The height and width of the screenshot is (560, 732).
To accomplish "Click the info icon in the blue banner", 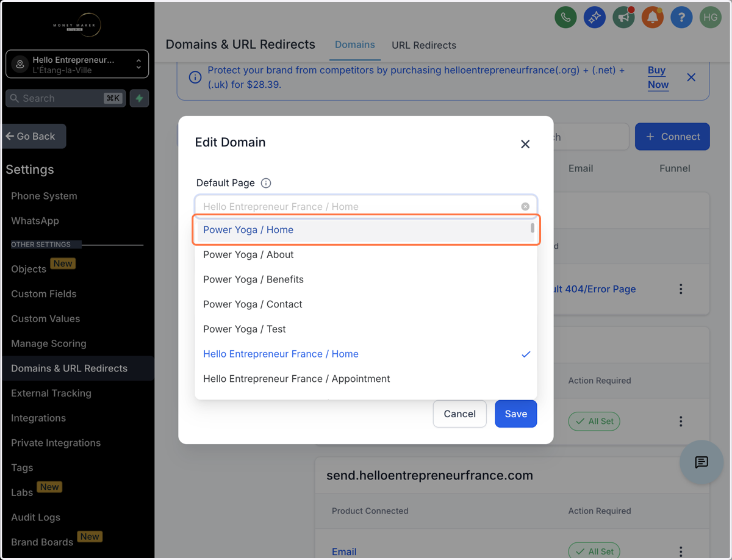I will [x=195, y=77].
